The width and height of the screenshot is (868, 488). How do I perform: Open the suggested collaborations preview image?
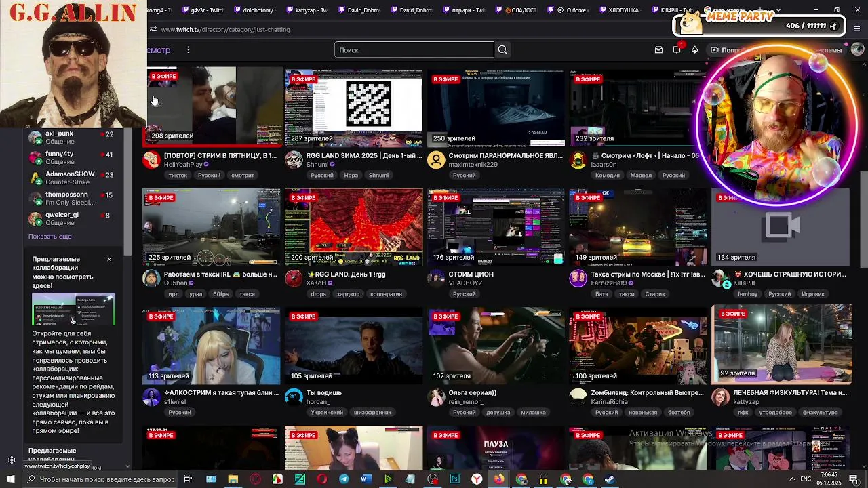click(x=73, y=310)
